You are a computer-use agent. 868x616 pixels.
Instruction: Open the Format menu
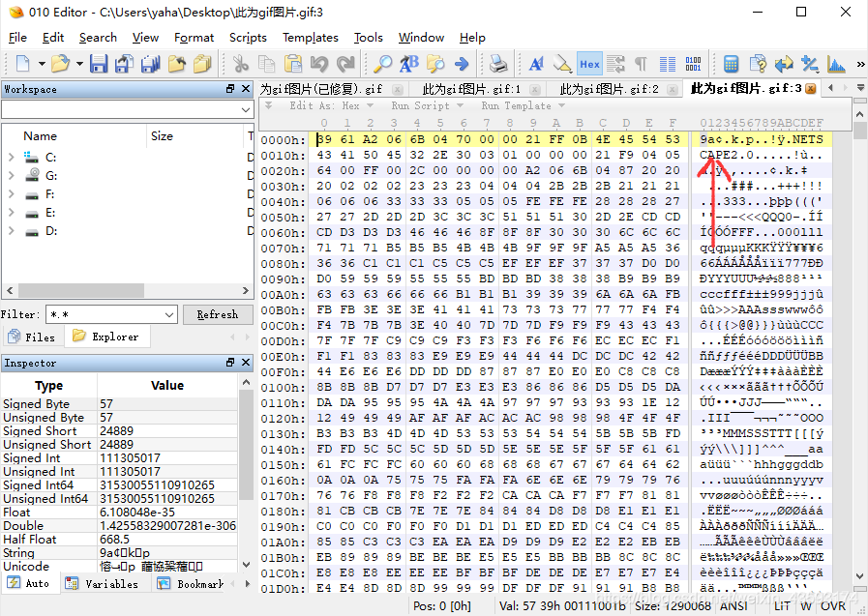coord(194,38)
